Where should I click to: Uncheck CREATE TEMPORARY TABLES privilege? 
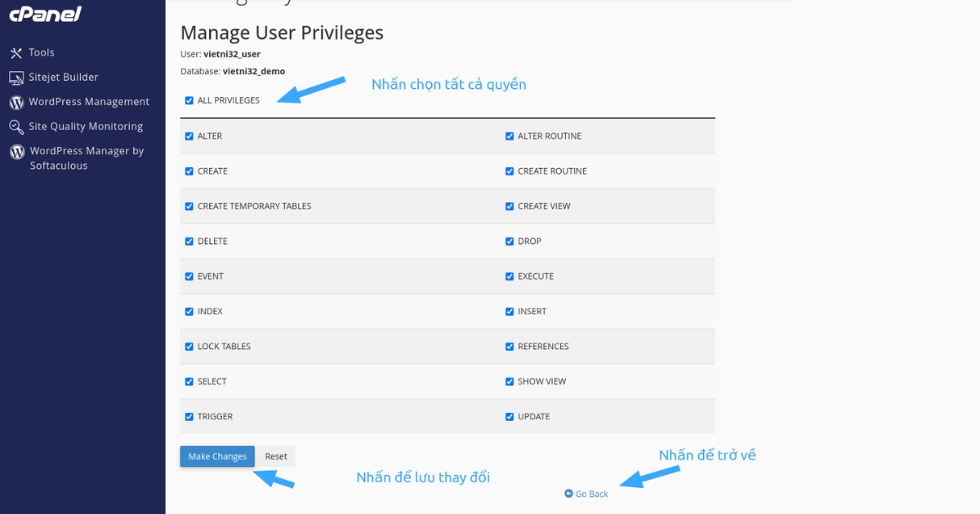pos(189,206)
